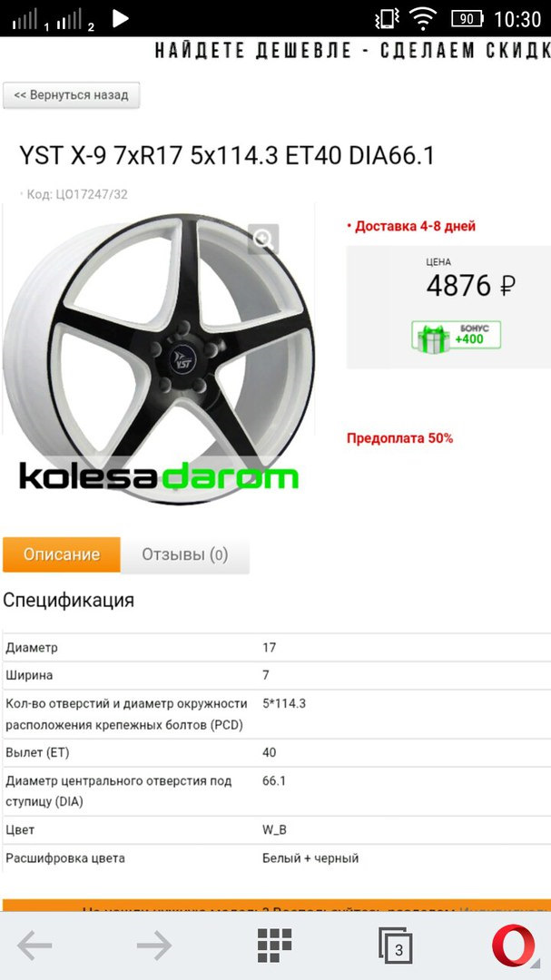This screenshot has height=980, width=551.
Task: Tap the Доставка 4-8 дней text
Action: coord(411,226)
